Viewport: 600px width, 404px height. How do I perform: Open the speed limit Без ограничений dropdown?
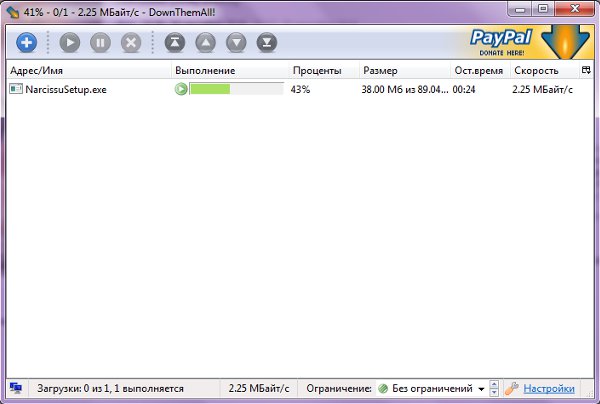pyautogui.click(x=431, y=388)
